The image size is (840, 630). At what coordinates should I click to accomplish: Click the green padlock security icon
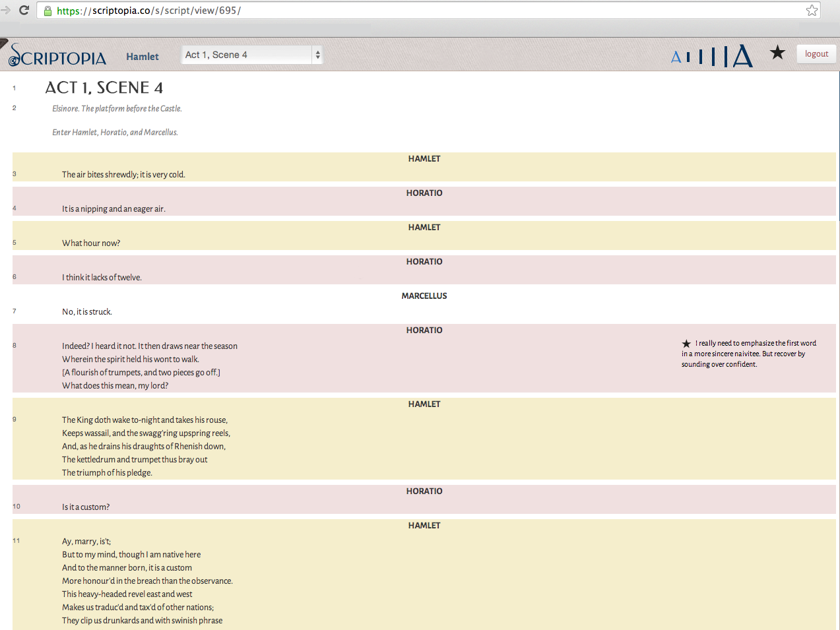(x=48, y=11)
